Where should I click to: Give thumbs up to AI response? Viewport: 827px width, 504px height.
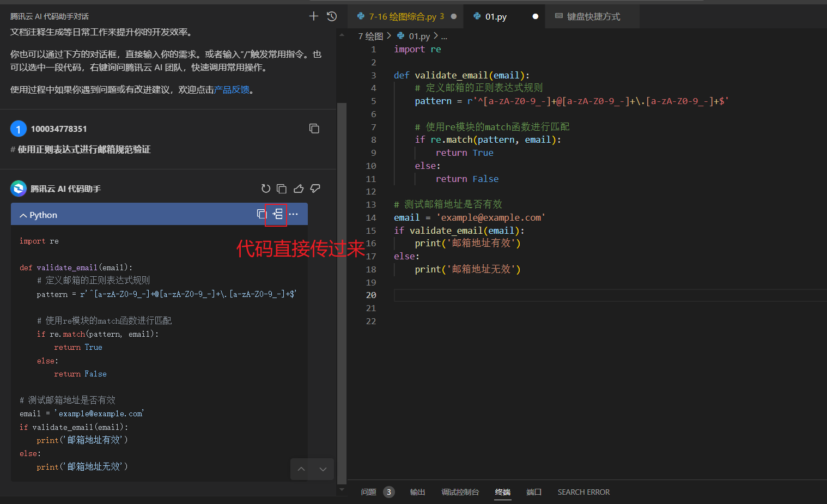pos(299,189)
